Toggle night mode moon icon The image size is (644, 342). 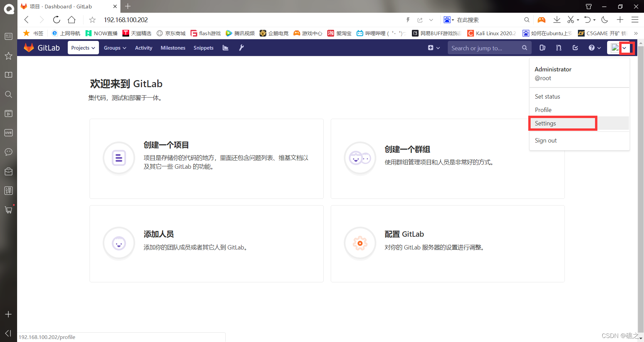pyautogui.click(x=605, y=20)
